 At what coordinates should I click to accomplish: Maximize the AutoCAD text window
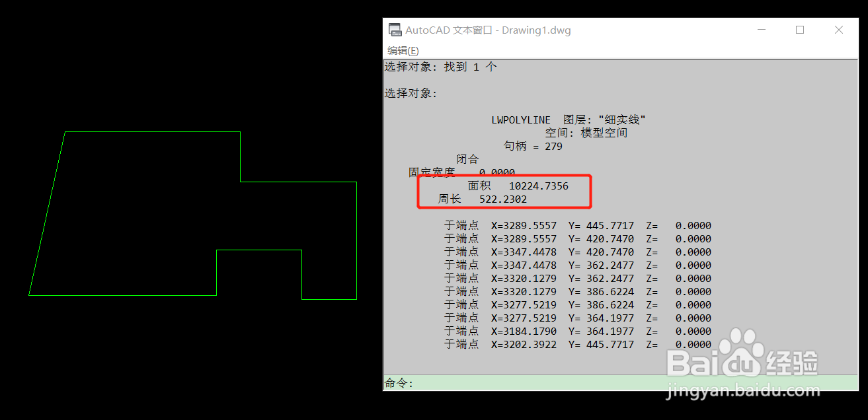coord(800,30)
